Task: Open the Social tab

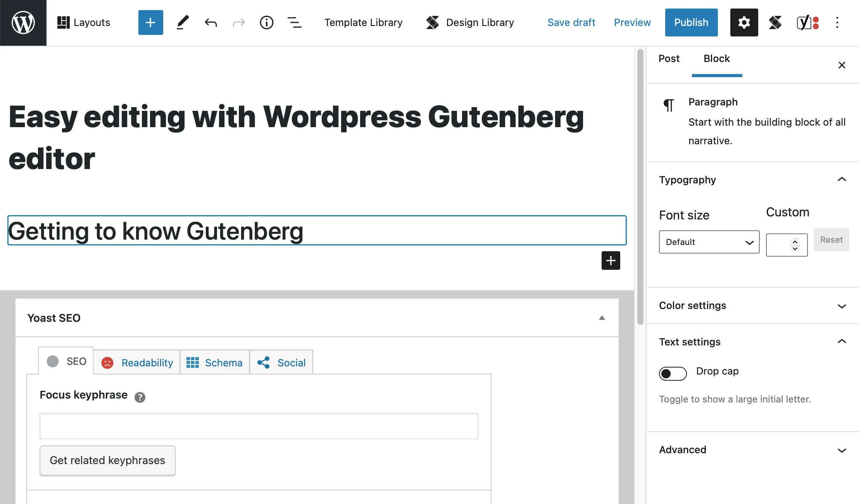Action: 281,362
